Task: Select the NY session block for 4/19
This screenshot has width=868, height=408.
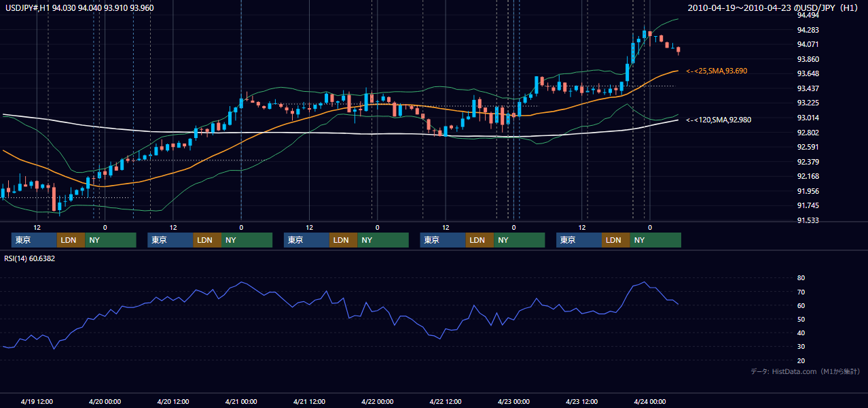Action: click(111, 240)
